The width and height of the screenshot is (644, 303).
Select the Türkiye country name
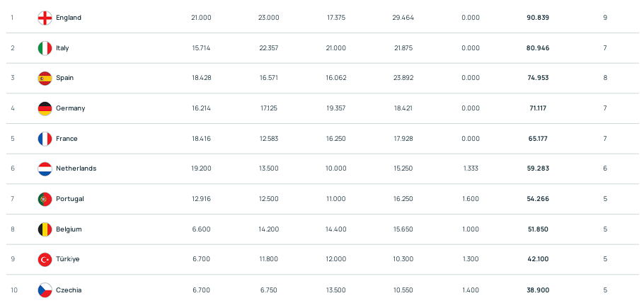68,259
